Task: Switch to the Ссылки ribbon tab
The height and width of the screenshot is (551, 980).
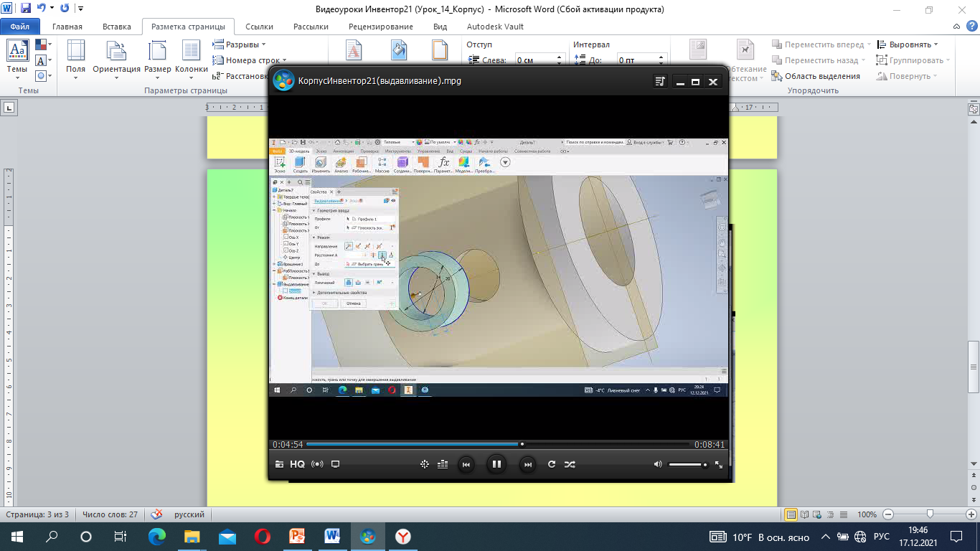Action: point(259,27)
